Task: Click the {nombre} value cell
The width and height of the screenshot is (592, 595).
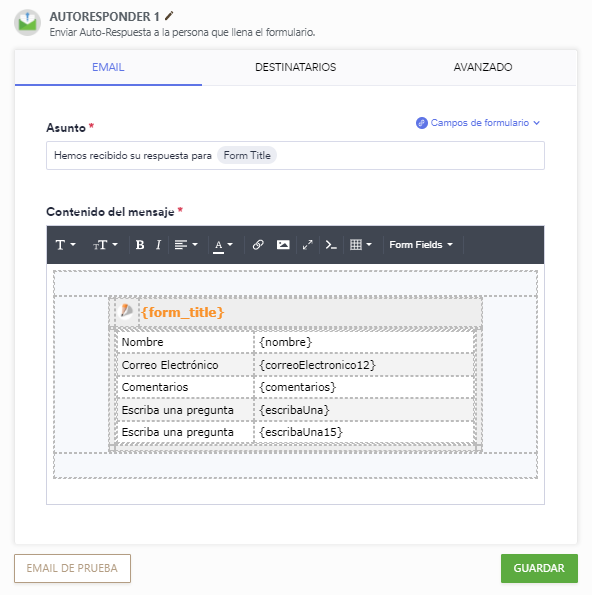Action: (x=364, y=342)
